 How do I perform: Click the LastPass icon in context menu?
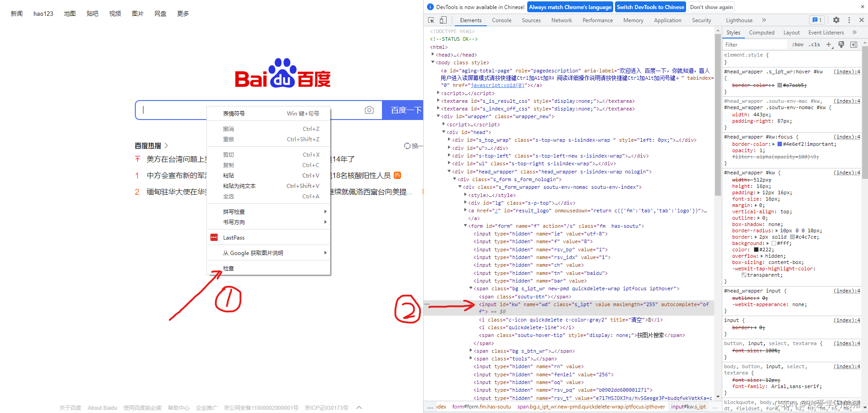tap(214, 237)
